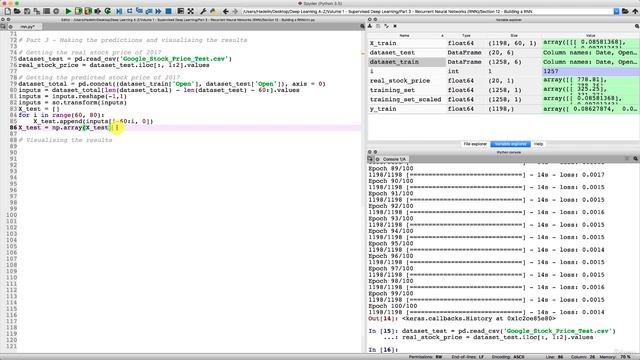The height and width of the screenshot is (360, 640).
Task: Select the y_train variable row
Action: (503, 109)
